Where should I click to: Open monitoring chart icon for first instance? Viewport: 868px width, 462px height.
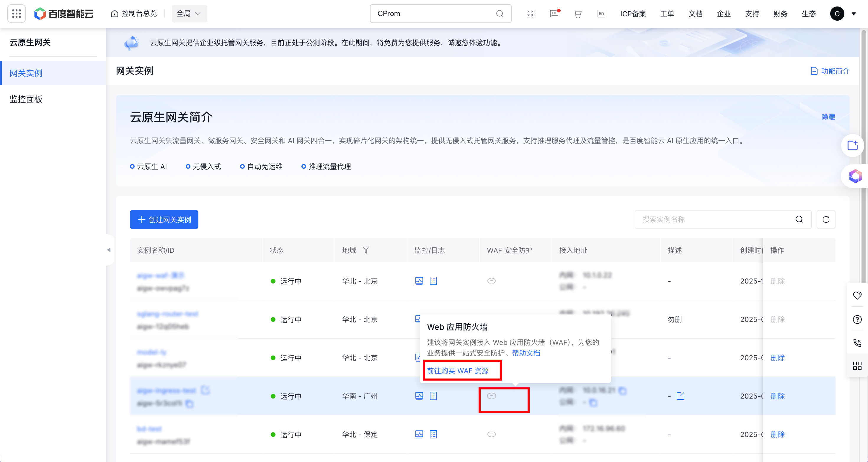pyautogui.click(x=419, y=281)
